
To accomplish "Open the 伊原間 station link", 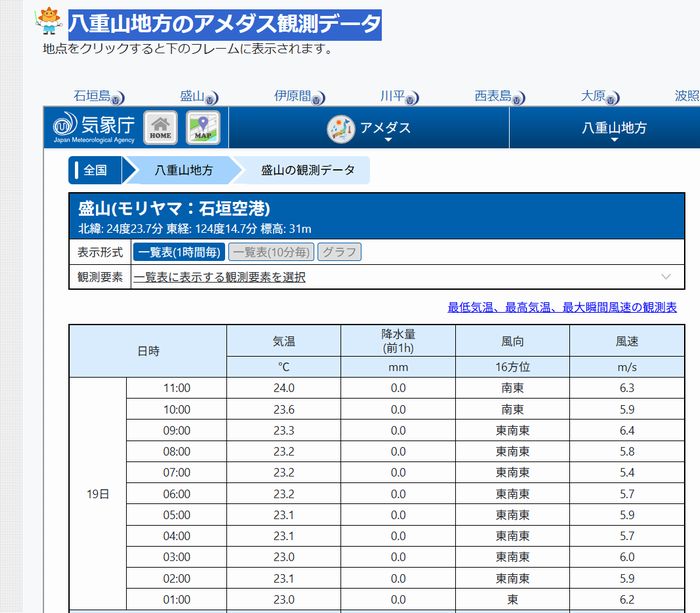I will click(292, 96).
